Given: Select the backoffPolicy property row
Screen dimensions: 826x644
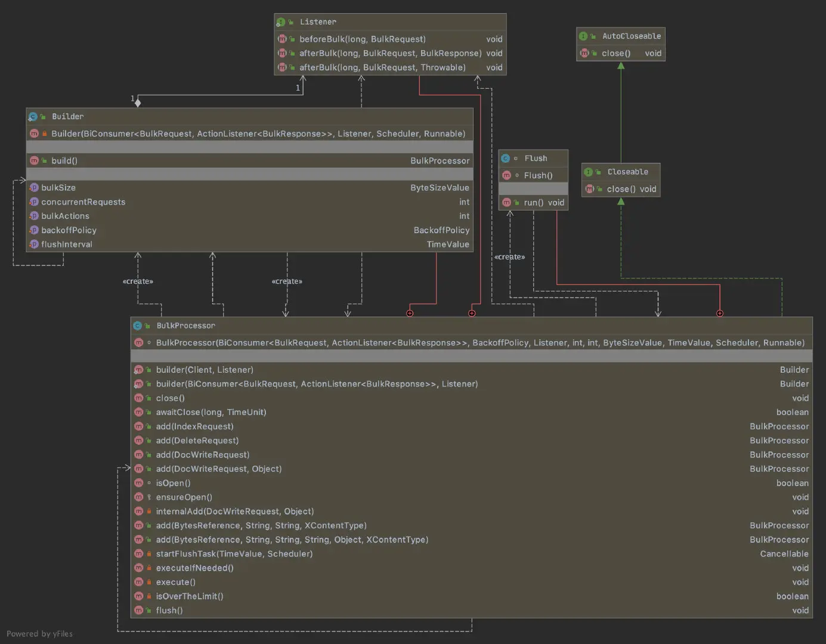Looking at the screenshot, I should [x=250, y=230].
